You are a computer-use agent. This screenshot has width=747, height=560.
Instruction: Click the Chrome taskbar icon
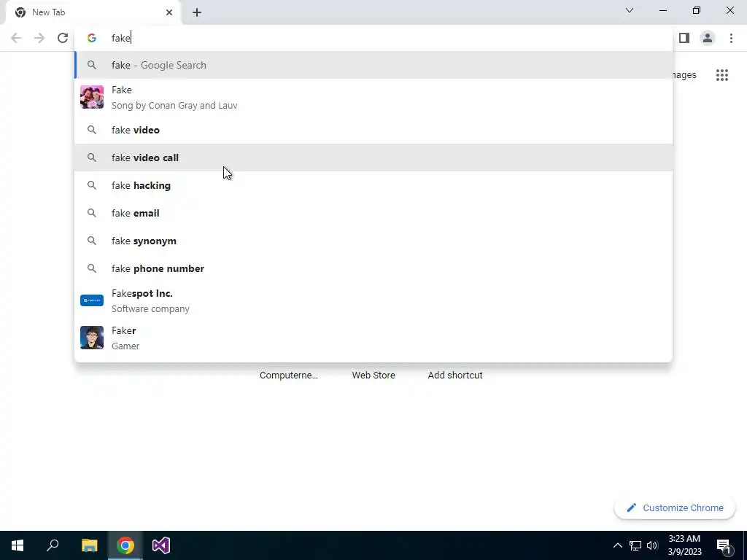tap(125, 545)
